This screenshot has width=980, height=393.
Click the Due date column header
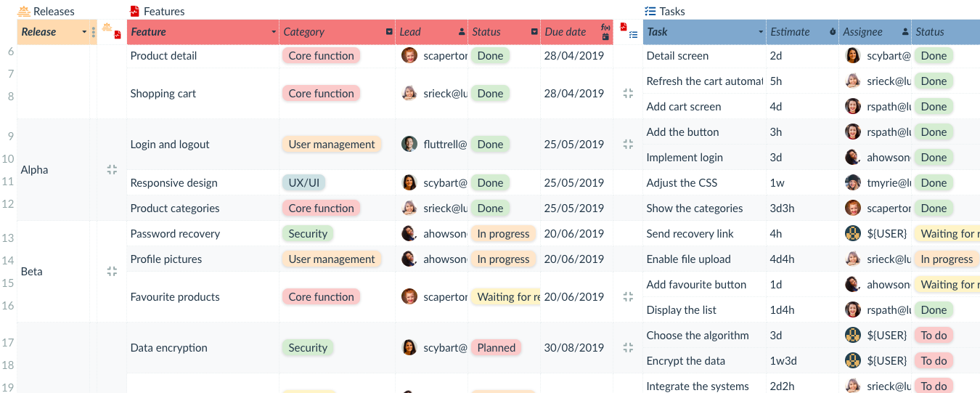577,32
